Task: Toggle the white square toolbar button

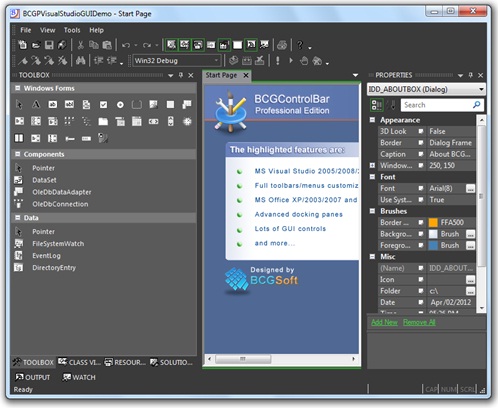Action: 237,45
